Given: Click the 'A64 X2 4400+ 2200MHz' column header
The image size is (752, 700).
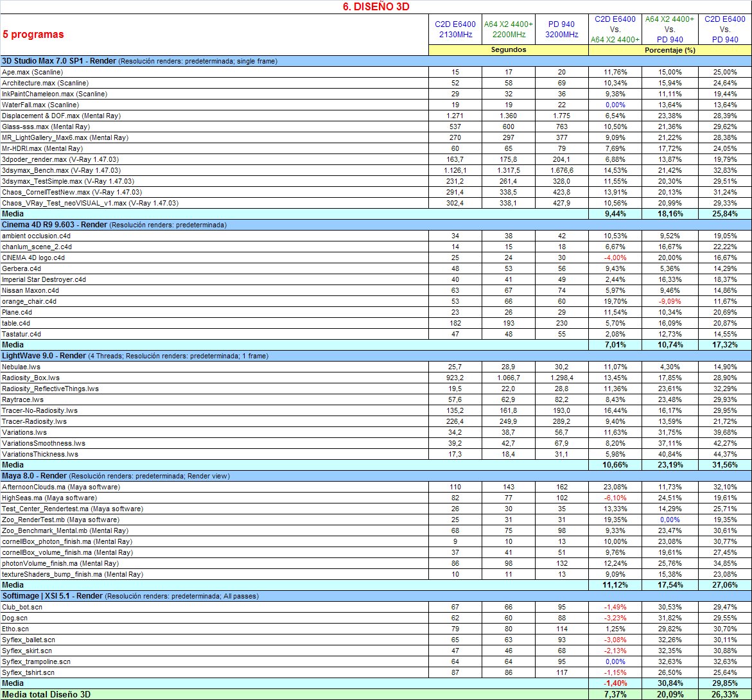Looking at the screenshot, I should (509, 30).
